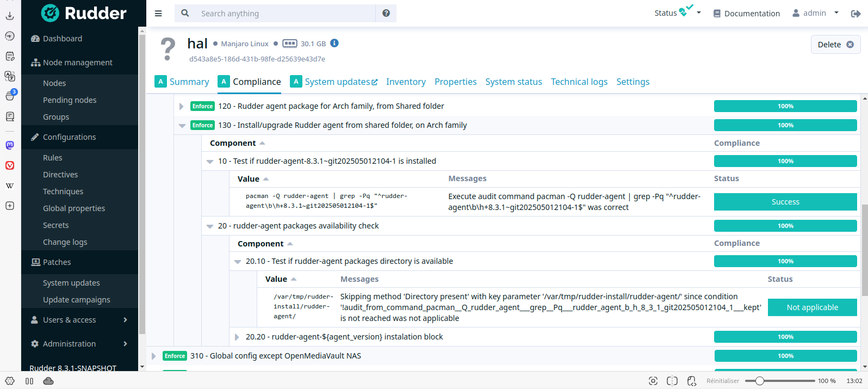Open the browser Downloads panel
The height and width of the screenshot is (389, 868).
click(10, 16)
